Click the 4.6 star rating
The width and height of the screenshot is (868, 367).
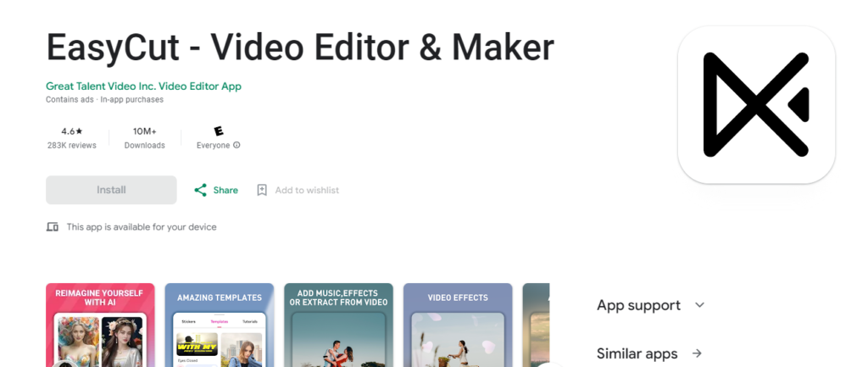[x=72, y=131]
